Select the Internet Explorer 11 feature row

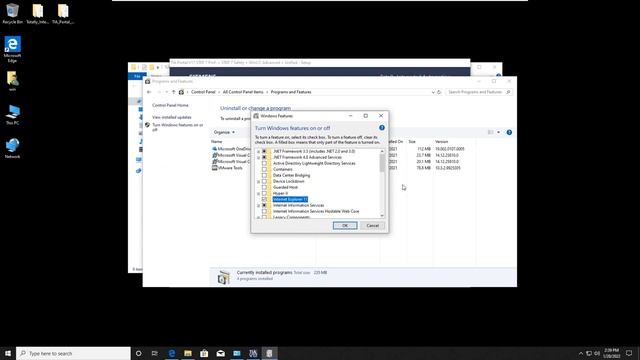(x=290, y=199)
